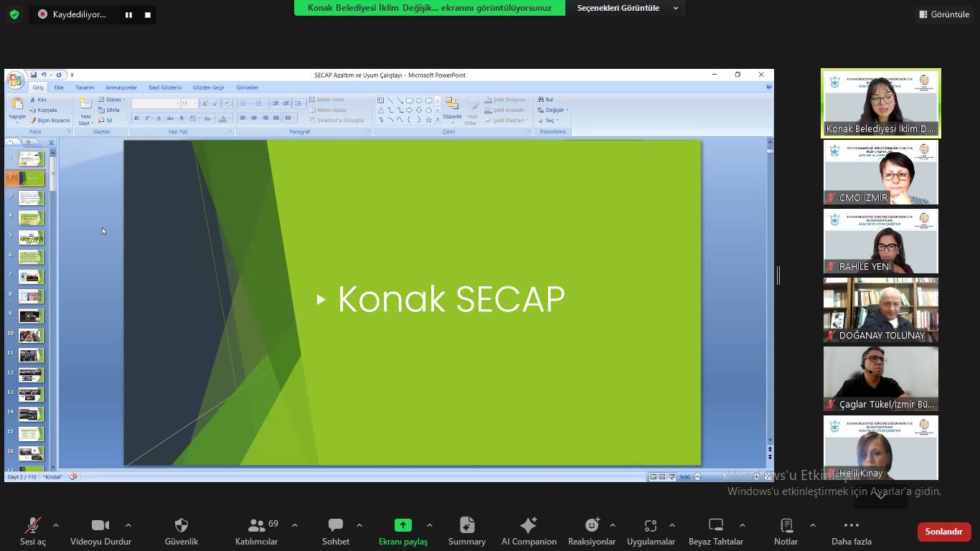Open the Güvenlik security shield
The image size is (980, 551).
[x=182, y=531]
